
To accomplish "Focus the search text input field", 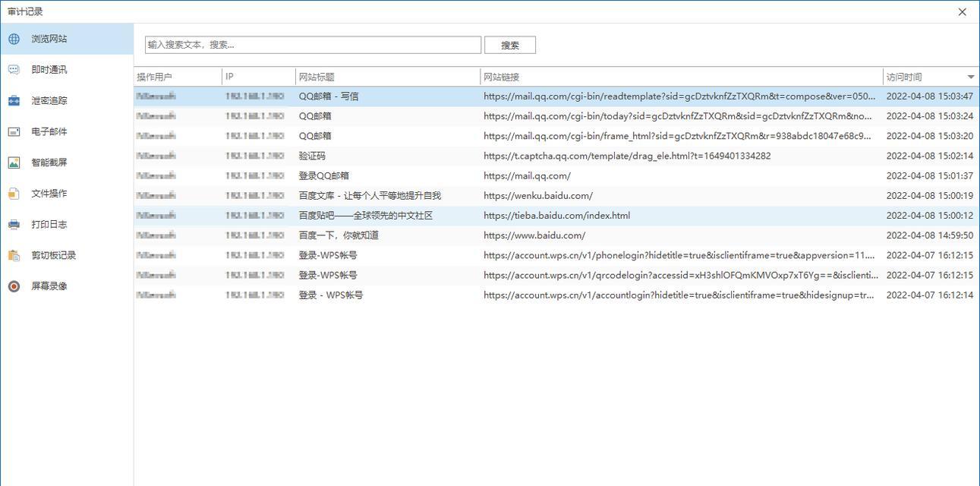I will [x=313, y=45].
